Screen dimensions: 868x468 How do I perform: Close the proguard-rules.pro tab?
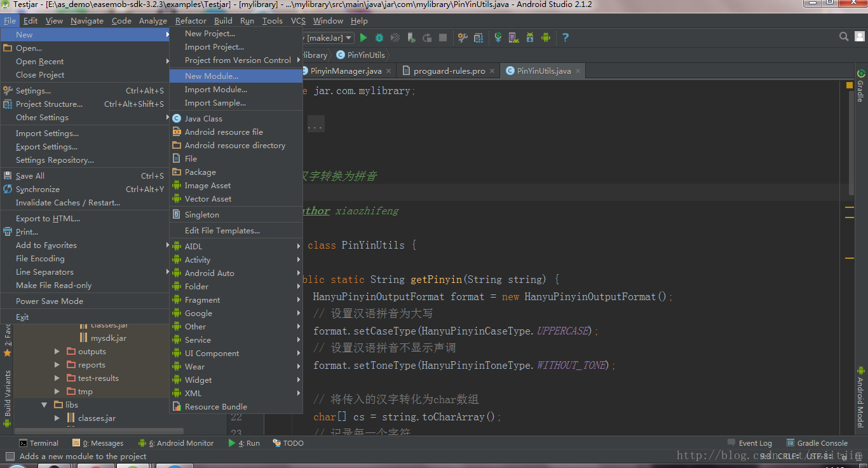point(492,71)
